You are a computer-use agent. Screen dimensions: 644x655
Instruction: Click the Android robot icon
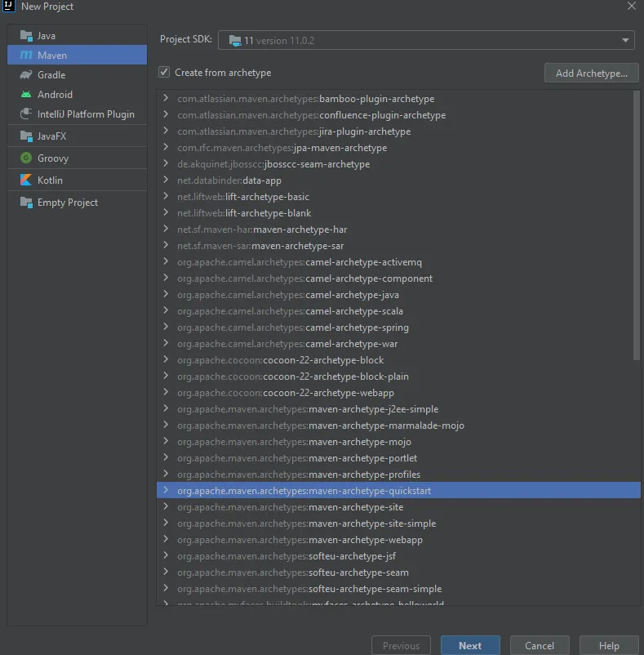26,95
